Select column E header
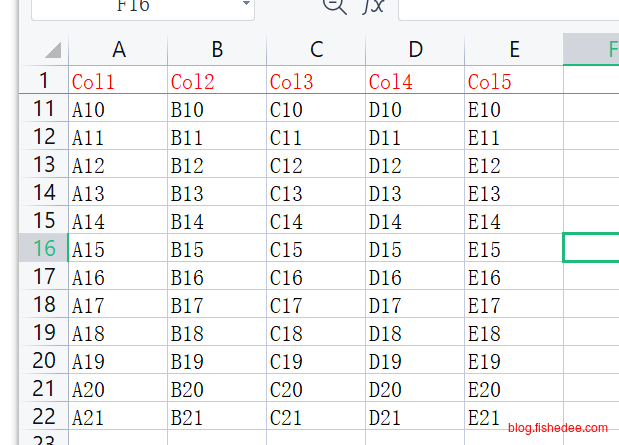619x445 pixels. [514, 50]
